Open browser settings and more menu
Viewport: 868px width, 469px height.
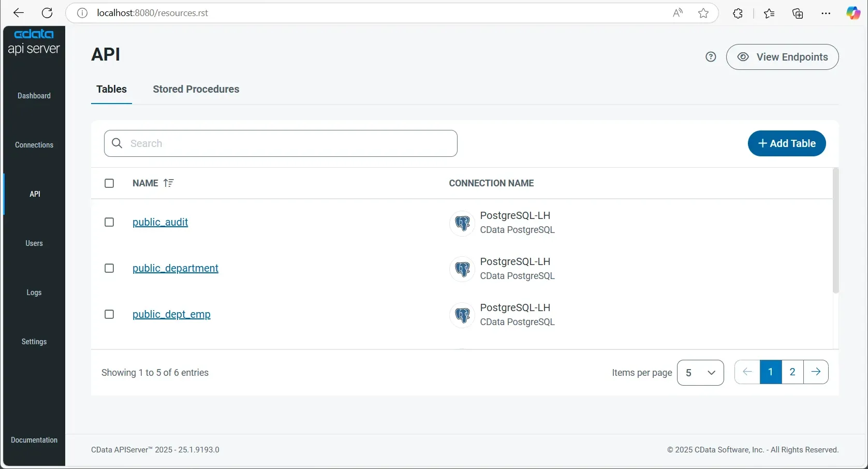pos(826,13)
